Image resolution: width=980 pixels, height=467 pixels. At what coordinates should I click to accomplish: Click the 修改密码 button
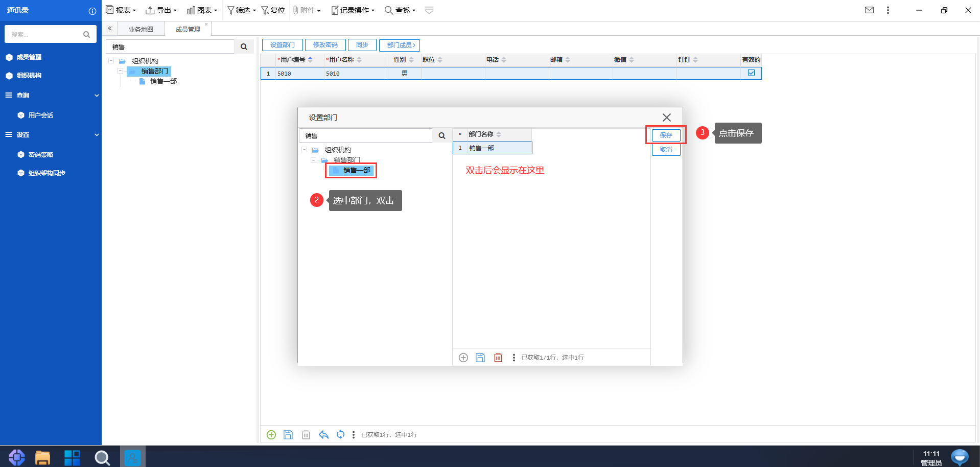coord(325,45)
